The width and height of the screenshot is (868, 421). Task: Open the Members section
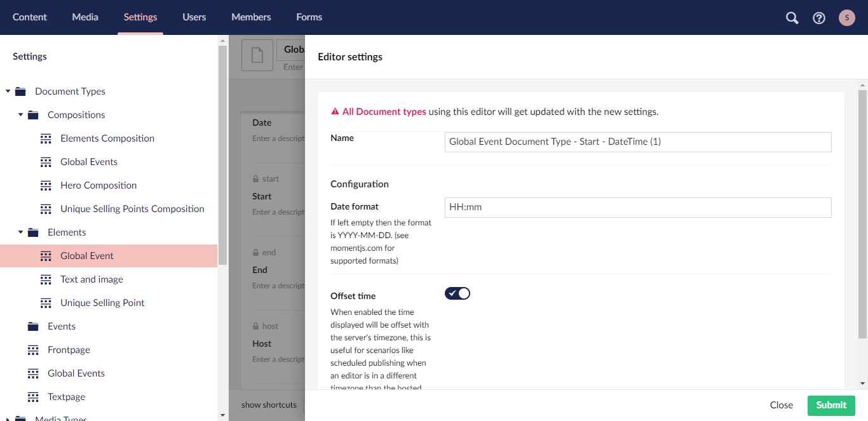251,17
